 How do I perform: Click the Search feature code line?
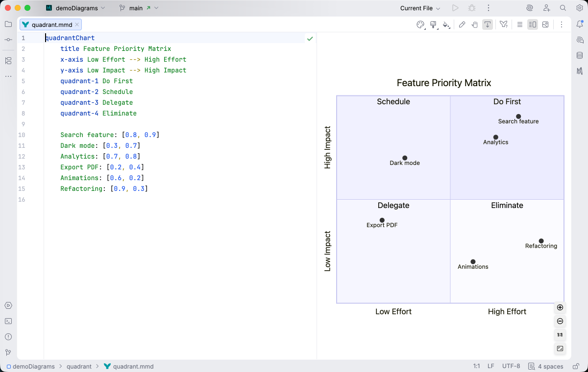pyautogui.click(x=110, y=135)
